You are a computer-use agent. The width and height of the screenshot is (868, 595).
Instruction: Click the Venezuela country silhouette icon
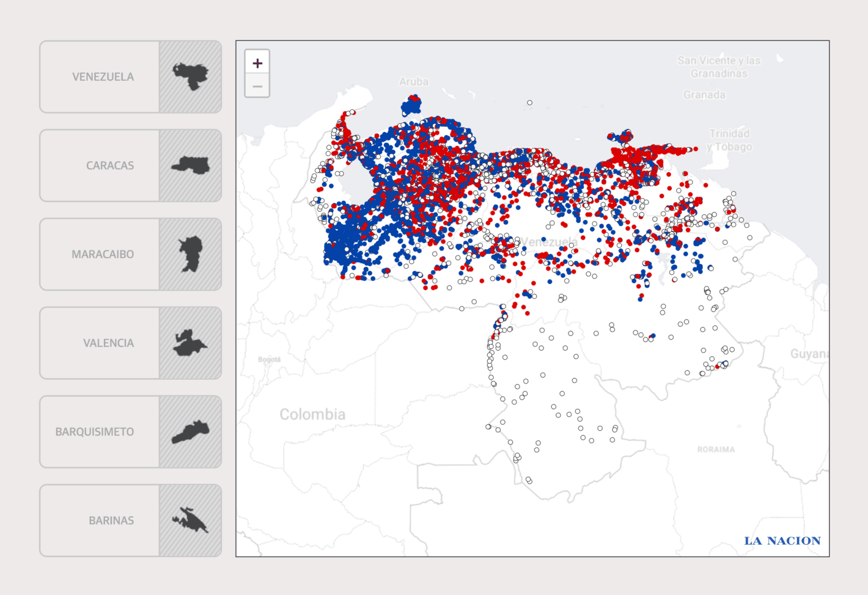point(191,76)
